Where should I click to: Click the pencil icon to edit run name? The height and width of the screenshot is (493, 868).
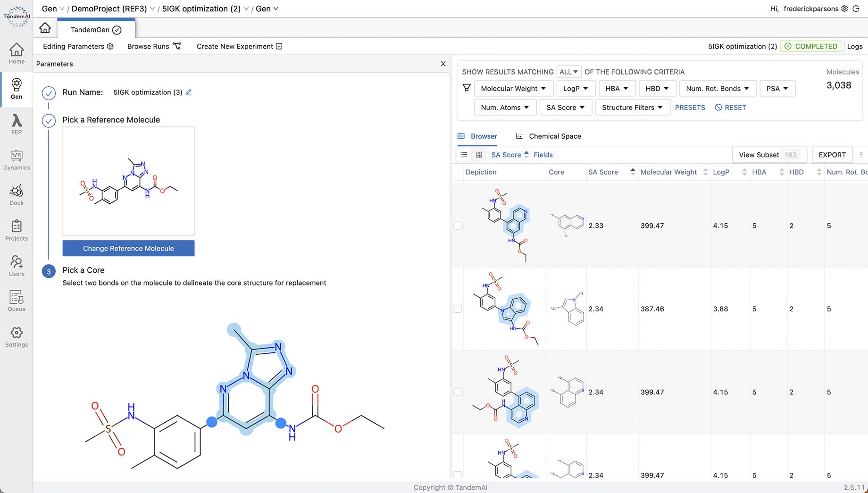[189, 92]
